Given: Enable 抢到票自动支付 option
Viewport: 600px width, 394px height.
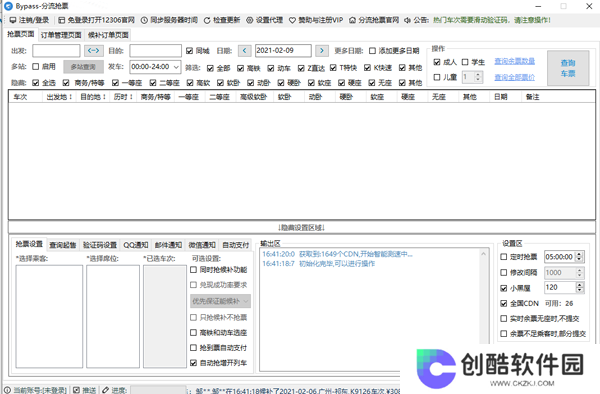Looking at the screenshot, I should coord(194,348).
